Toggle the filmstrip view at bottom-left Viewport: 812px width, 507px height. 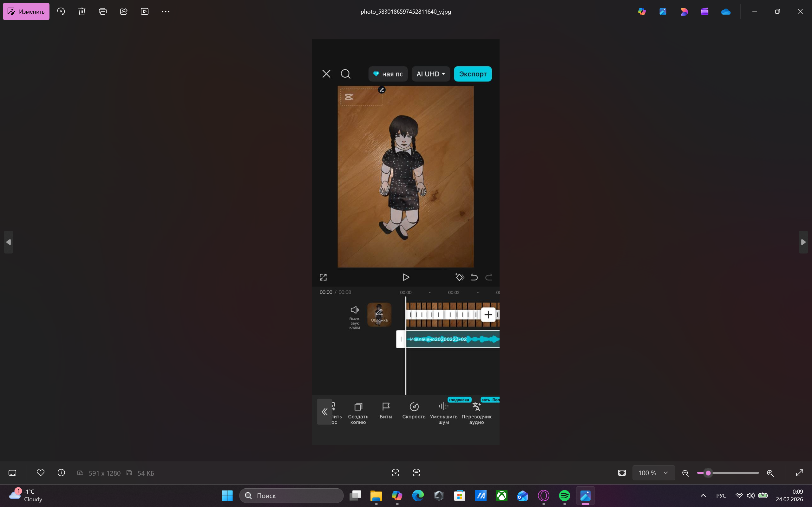12,473
